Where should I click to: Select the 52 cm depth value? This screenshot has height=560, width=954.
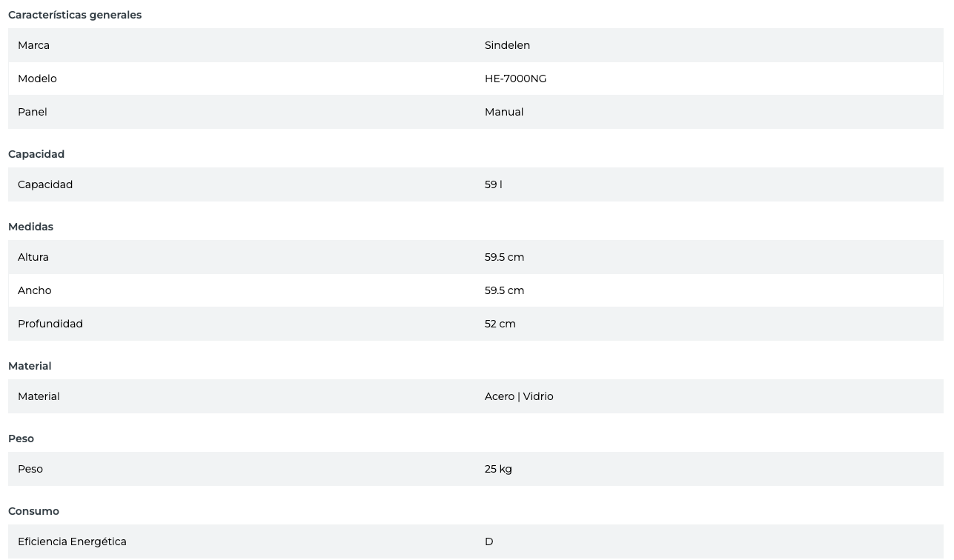[500, 324]
